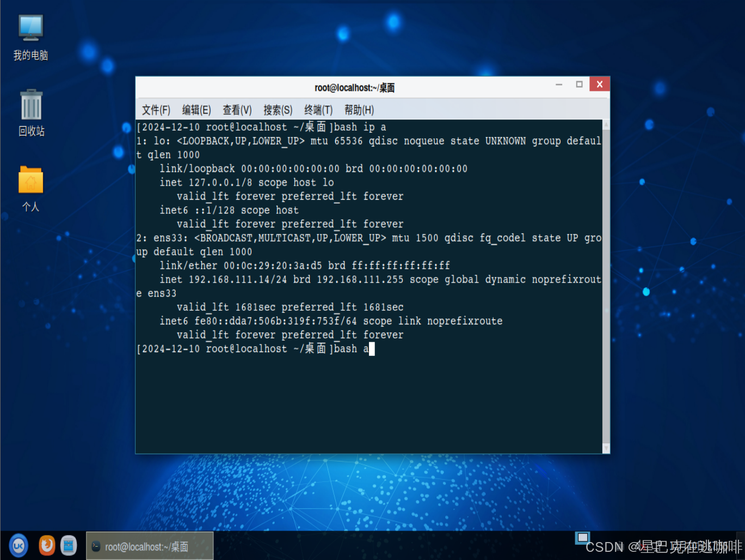Open the 文件(F) menu
Screen dimensions: 745x560
click(x=156, y=110)
